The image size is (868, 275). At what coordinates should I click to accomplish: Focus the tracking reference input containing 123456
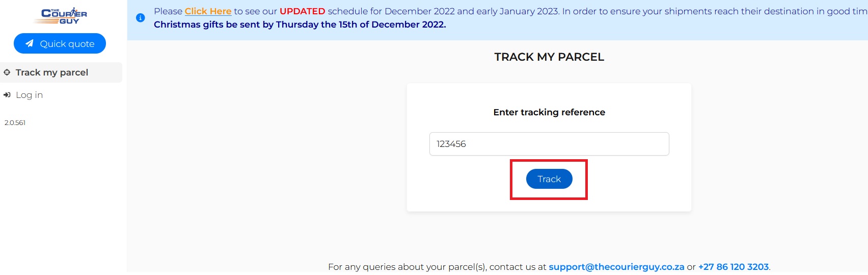pyautogui.click(x=549, y=144)
